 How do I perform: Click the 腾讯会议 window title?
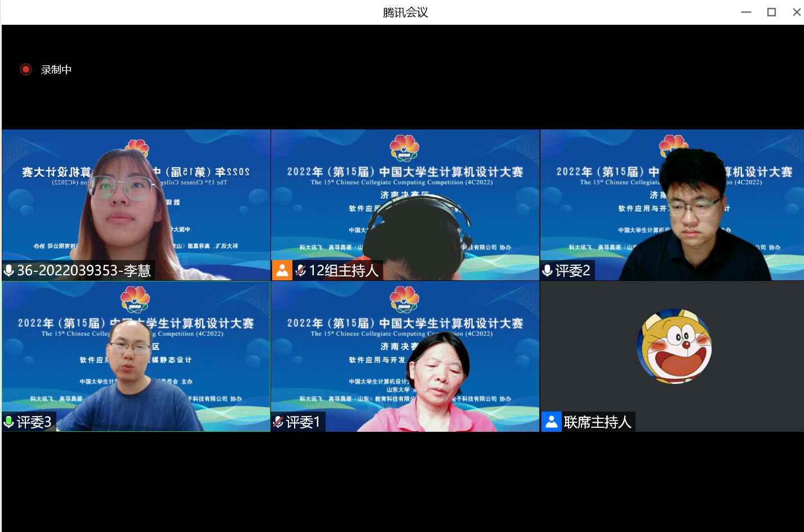[405, 12]
